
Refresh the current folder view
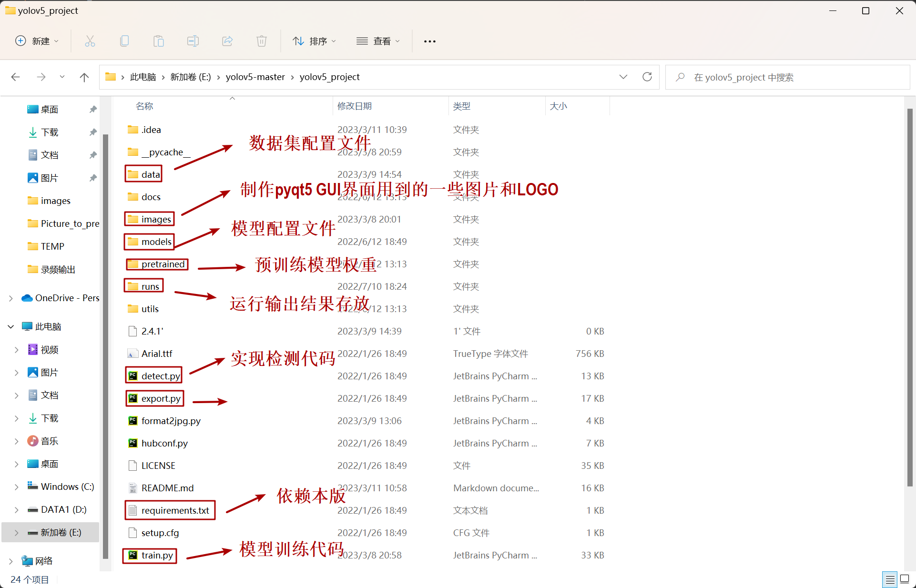(x=647, y=77)
